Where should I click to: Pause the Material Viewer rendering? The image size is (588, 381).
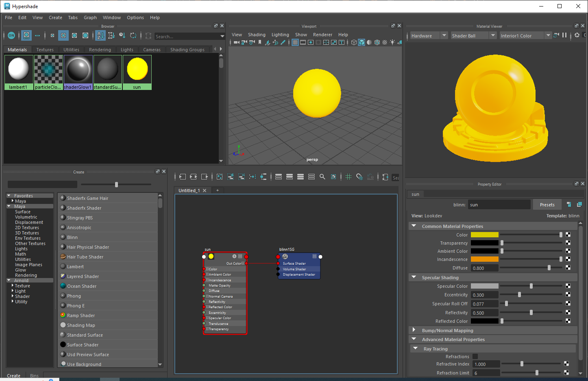click(x=565, y=35)
